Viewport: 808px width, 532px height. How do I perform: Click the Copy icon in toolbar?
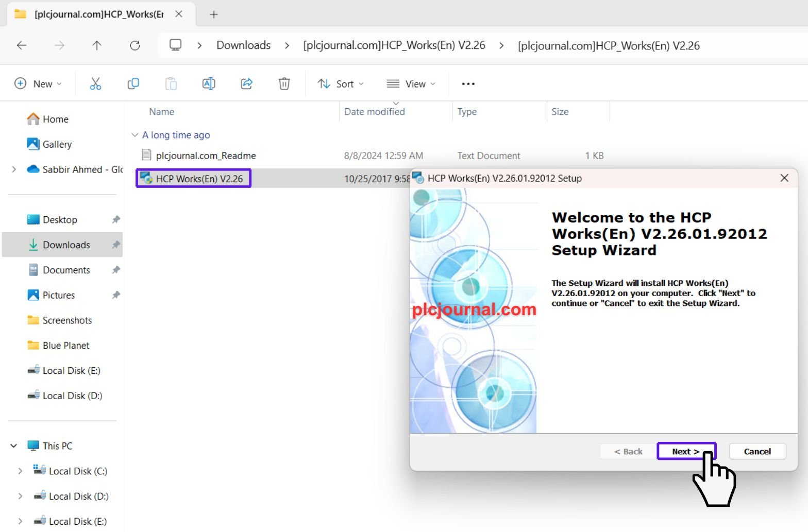pos(133,83)
